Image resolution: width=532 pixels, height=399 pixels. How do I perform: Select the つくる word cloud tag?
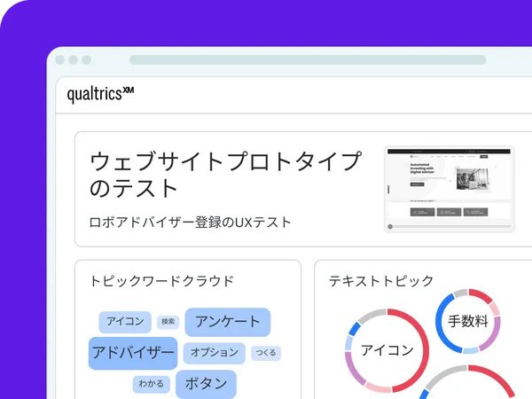point(266,353)
